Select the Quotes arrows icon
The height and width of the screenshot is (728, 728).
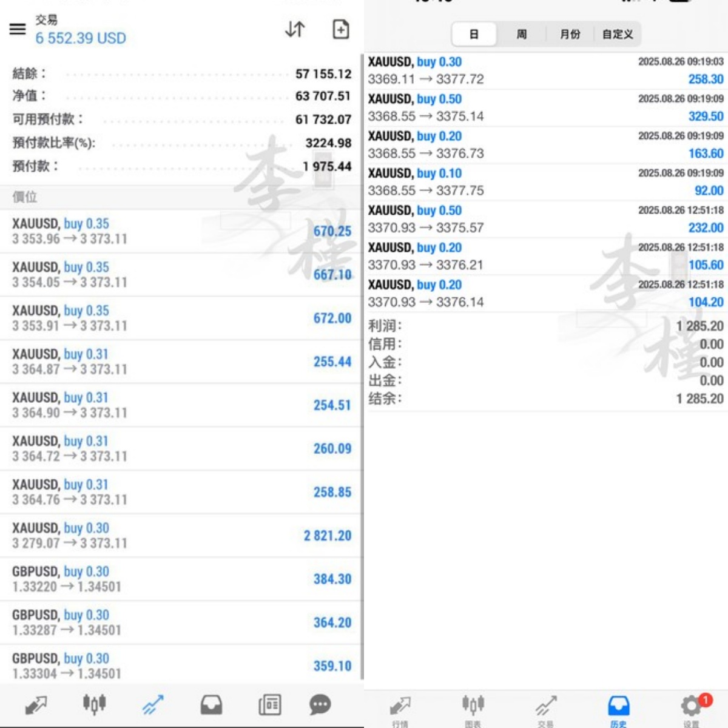(x=35, y=704)
